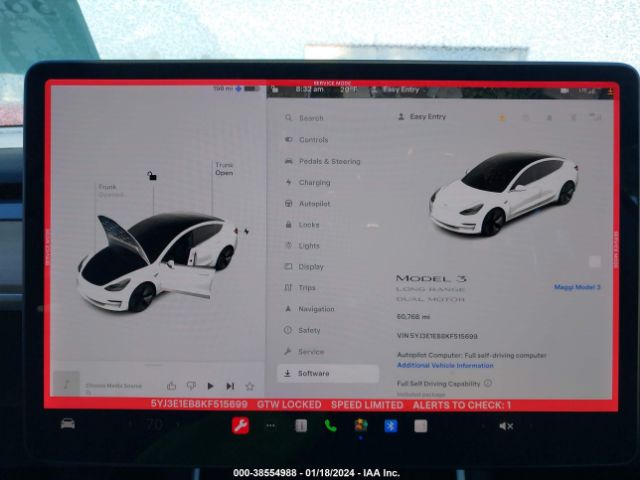The height and width of the screenshot is (480, 640).
Task: Like the track with thumbs-up icon
Action: tap(171, 385)
